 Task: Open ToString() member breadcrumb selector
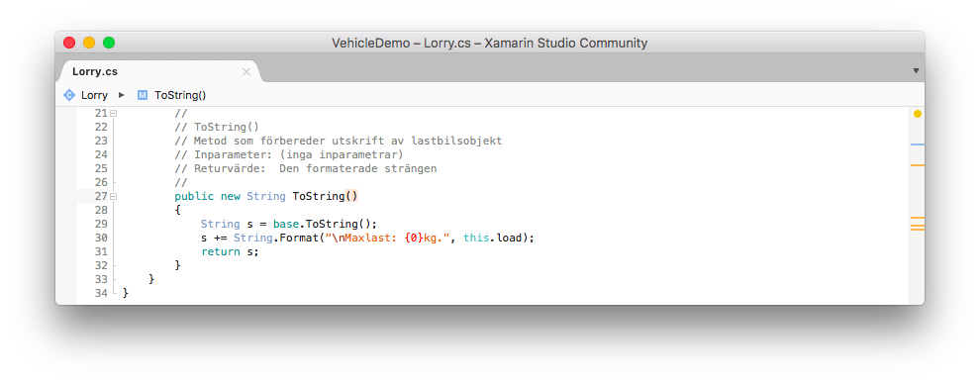click(180, 95)
